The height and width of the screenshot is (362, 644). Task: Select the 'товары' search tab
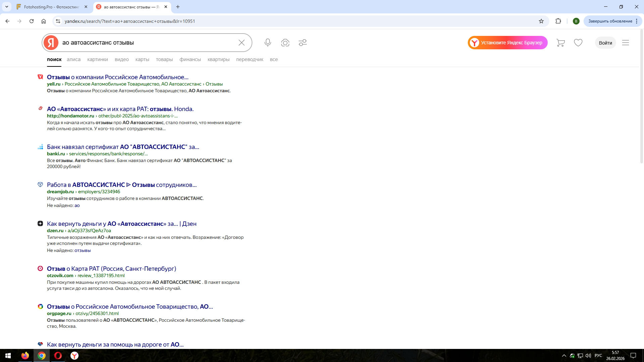pyautogui.click(x=164, y=59)
